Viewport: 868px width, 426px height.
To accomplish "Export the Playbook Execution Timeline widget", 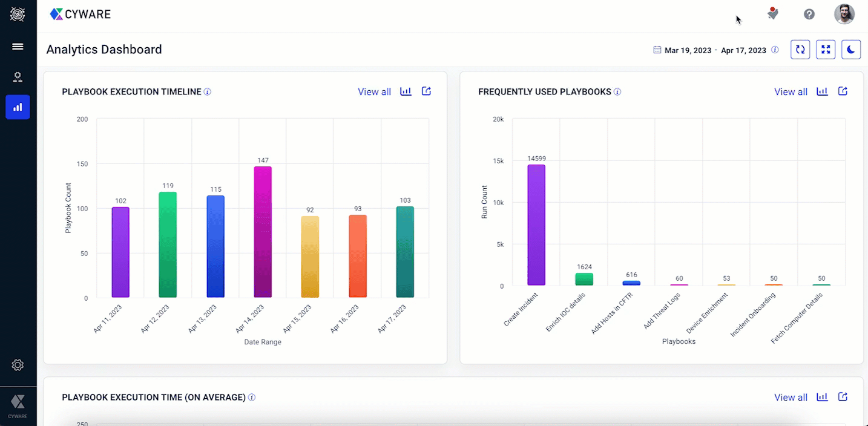I will pos(426,91).
